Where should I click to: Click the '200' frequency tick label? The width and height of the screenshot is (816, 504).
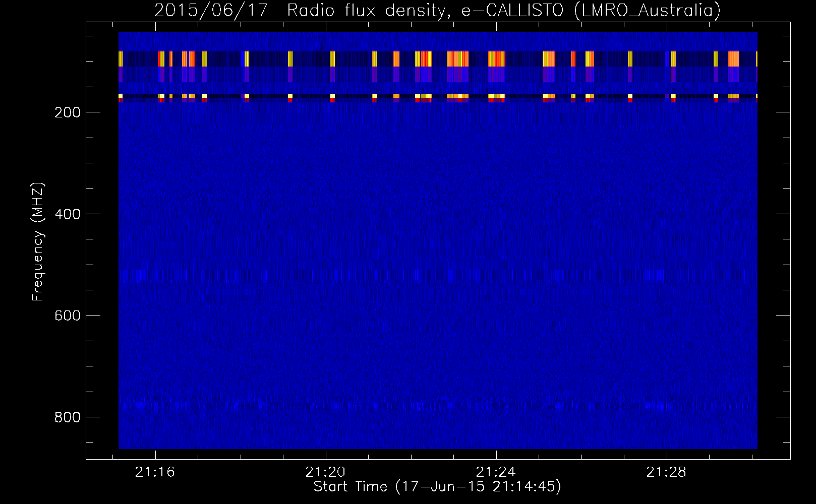pos(67,112)
